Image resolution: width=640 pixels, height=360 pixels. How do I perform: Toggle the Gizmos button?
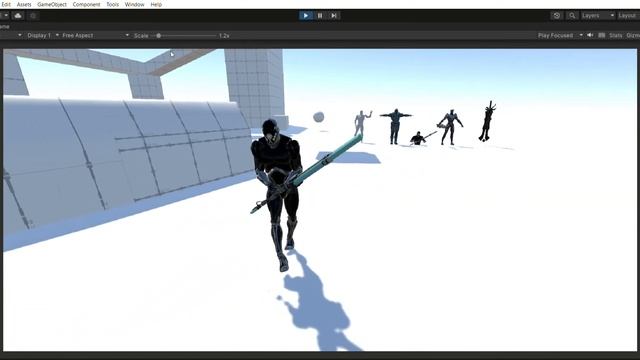(633, 36)
